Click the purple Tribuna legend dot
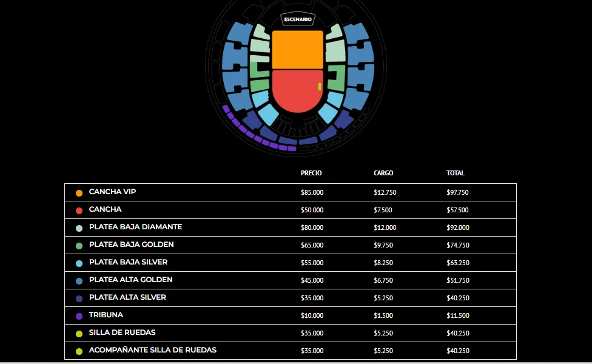 point(79,316)
